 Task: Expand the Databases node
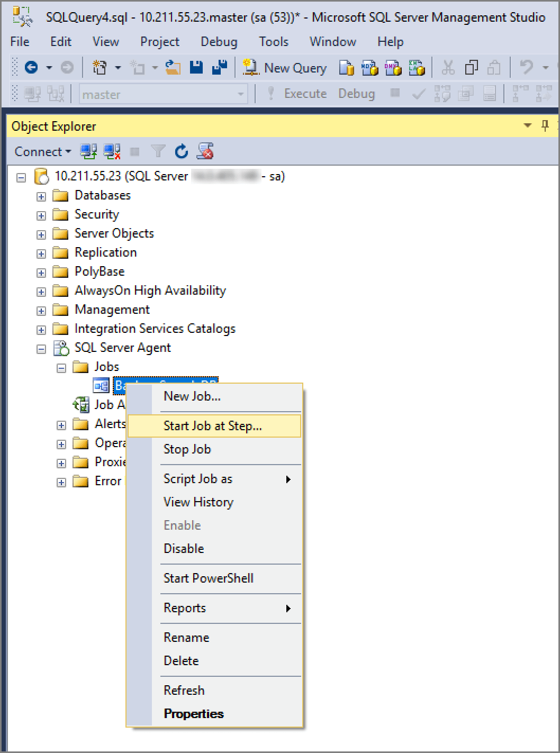[x=41, y=196]
